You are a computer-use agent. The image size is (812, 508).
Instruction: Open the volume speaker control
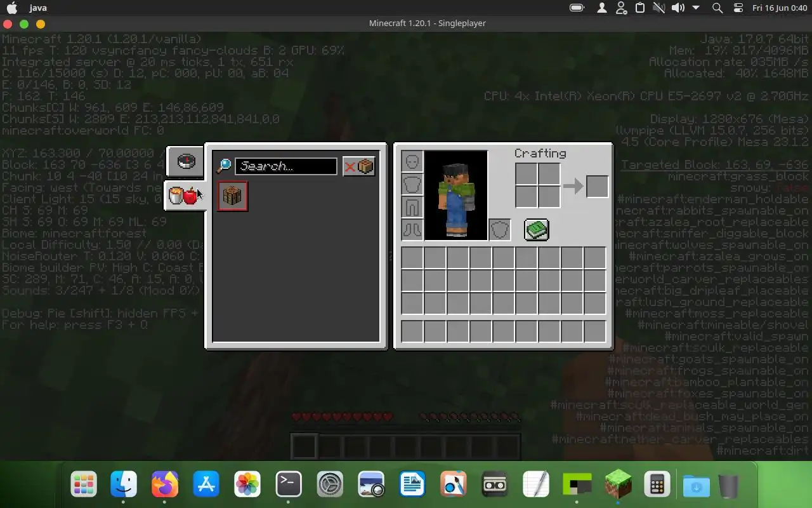point(678,8)
